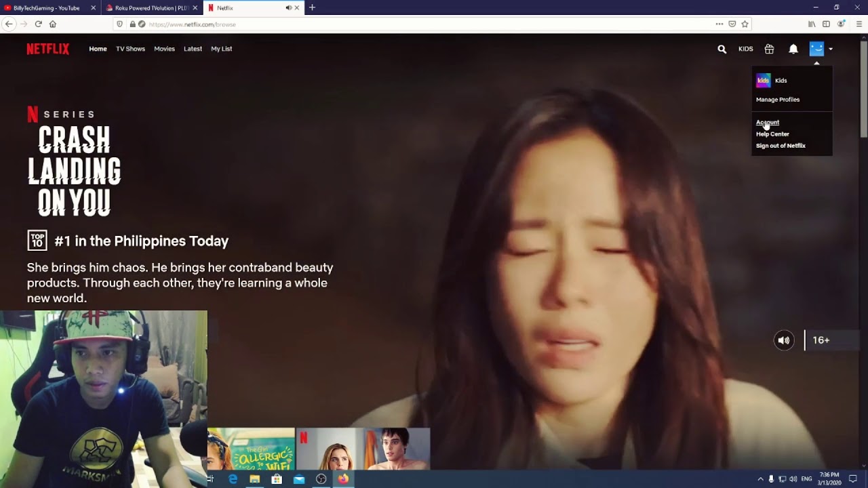Save page to Pocket

click(732, 24)
